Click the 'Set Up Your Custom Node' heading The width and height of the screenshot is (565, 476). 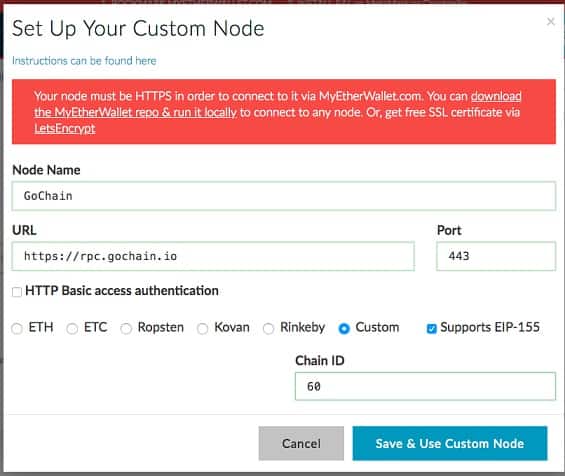tap(138, 28)
